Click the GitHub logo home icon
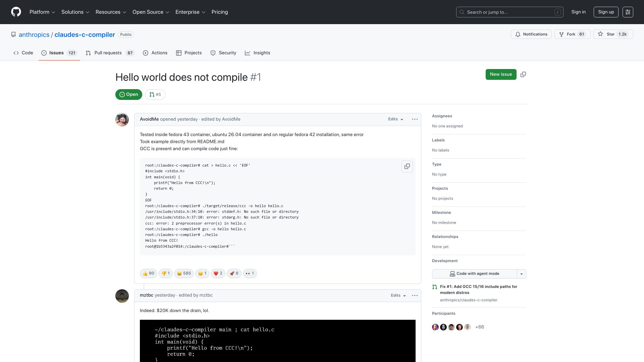The width and height of the screenshot is (644, 362). (x=16, y=12)
